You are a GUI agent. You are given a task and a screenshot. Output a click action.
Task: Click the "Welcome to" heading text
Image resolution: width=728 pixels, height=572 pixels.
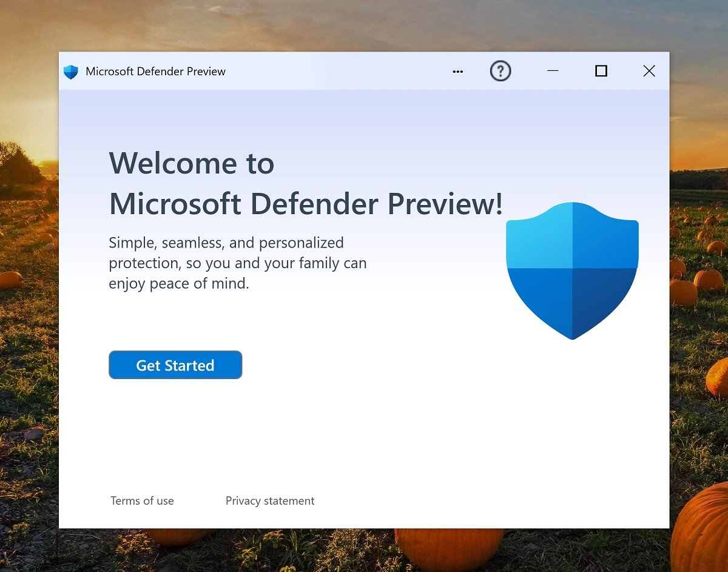tap(192, 163)
